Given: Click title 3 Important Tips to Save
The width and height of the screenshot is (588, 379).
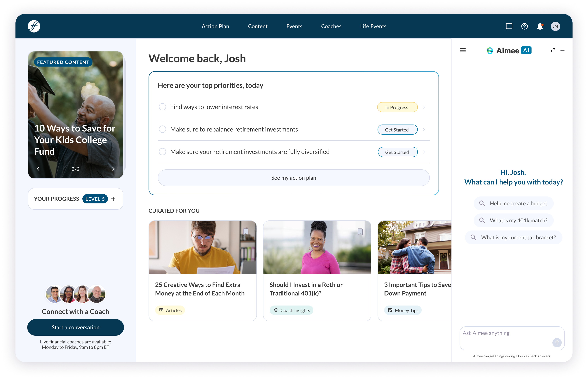Looking at the screenshot, I should pyautogui.click(x=417, y=289).
